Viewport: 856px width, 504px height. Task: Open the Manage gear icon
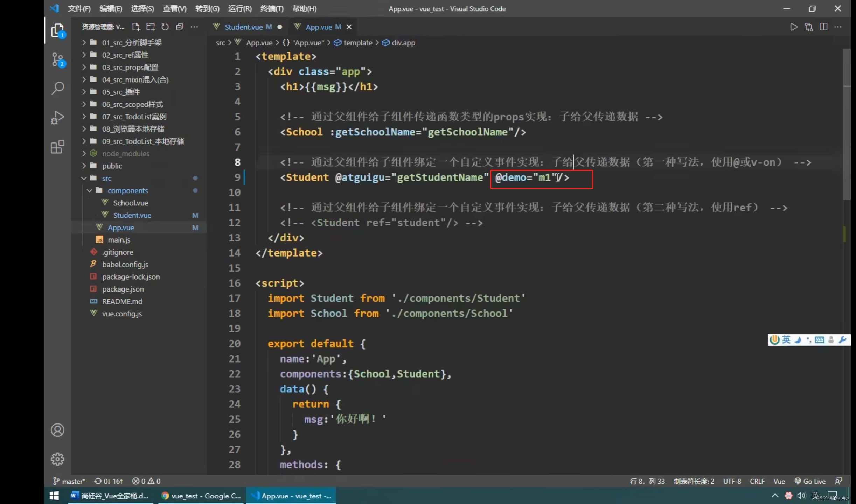tap(58, 459)
